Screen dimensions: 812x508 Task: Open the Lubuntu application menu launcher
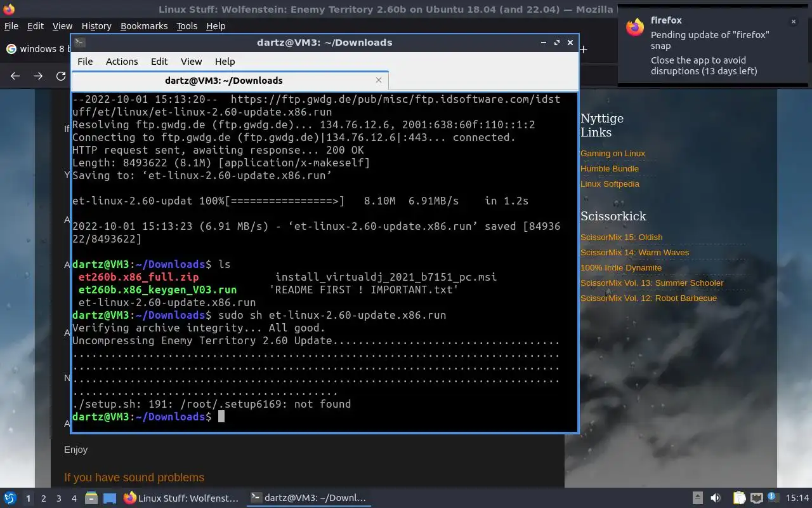pyautogui.click(x=10, y=498)
